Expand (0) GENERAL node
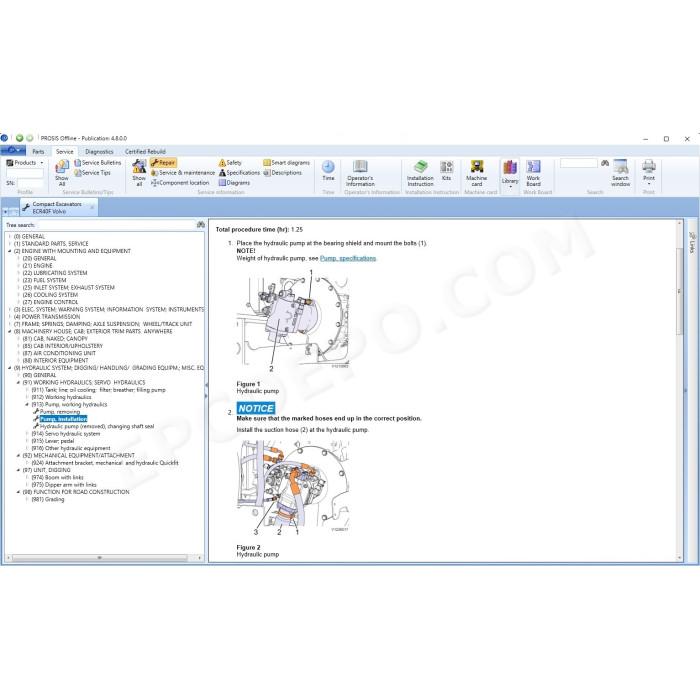Viewport: 700px width, 700px height. 10,237
